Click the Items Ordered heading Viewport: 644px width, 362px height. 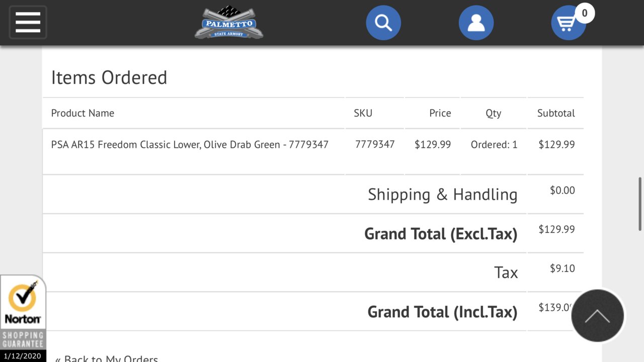tap(109, 77)
